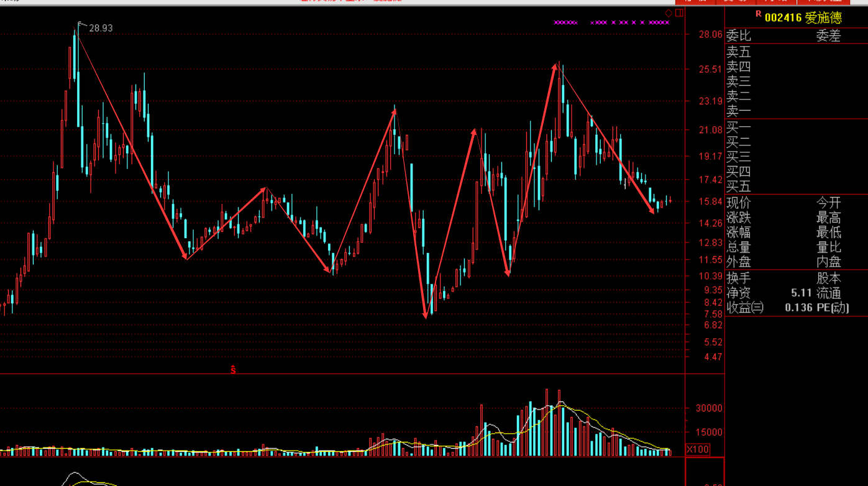
Task: Click the X100 volume unit box
Action: pos(698,449)
